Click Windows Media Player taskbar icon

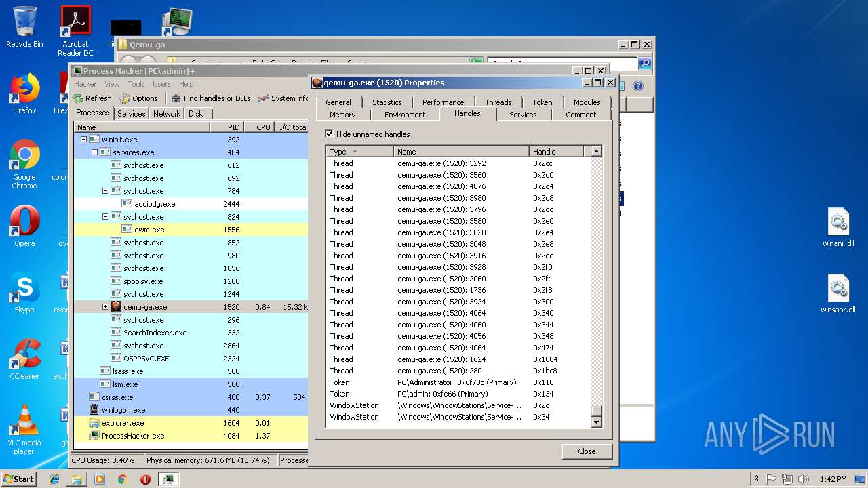[x=100, y=479]
